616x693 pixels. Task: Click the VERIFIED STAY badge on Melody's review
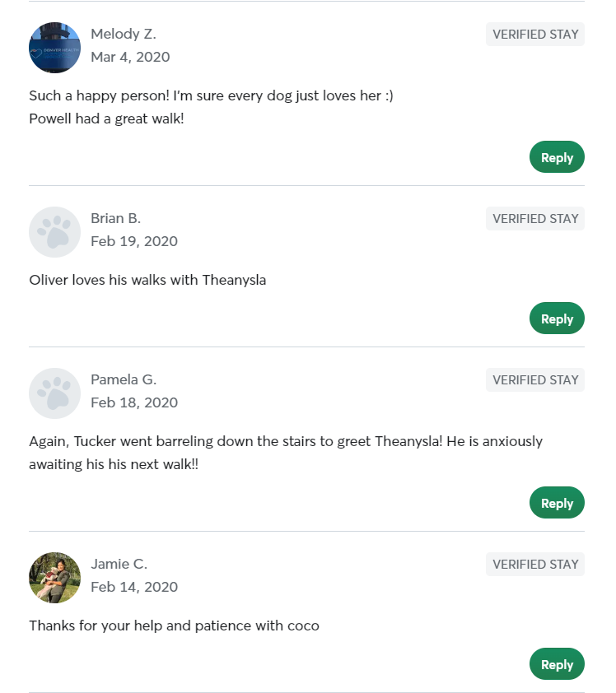[x=534, y=34]
